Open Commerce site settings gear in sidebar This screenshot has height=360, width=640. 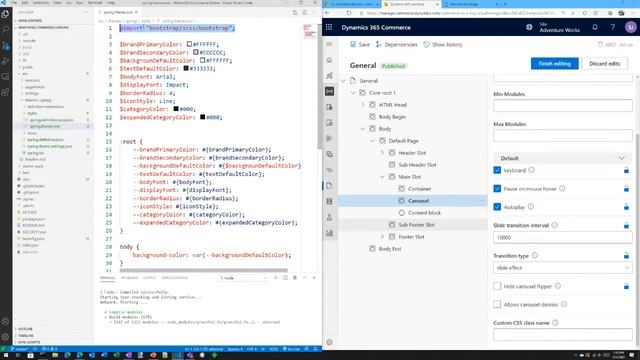[x=329, y=342]
